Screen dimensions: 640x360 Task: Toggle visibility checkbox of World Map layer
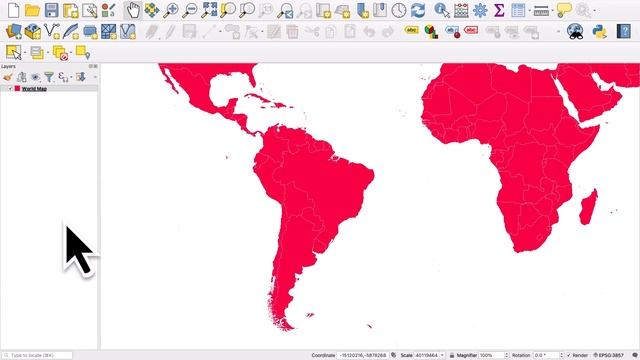click(10, 89)
